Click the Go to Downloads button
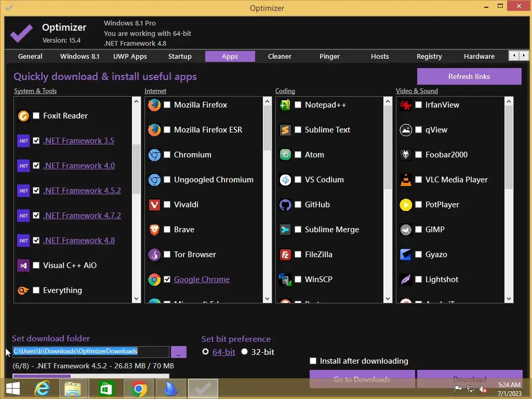The height and width of the screenshot is (399, 532). point(362,379)
